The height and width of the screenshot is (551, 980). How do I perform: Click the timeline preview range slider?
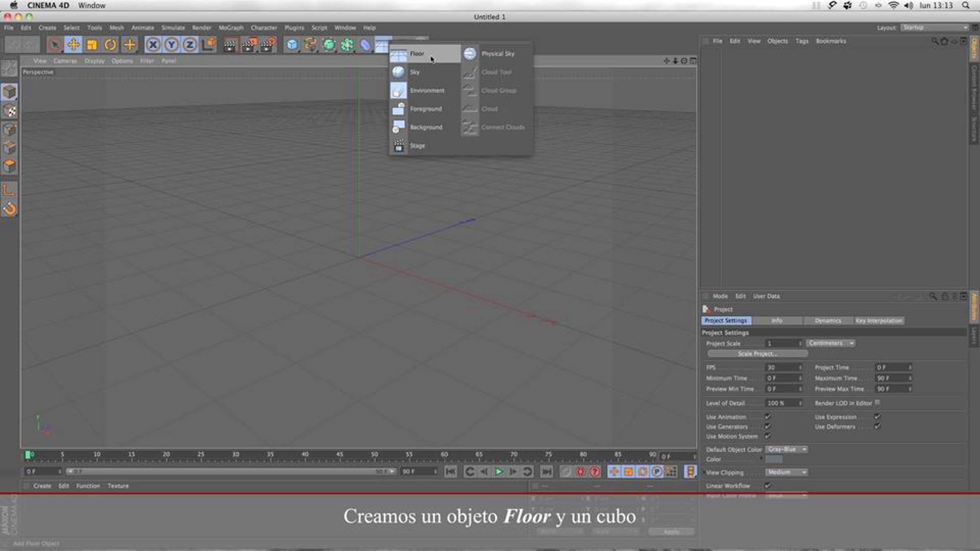[x=231, y=471]
